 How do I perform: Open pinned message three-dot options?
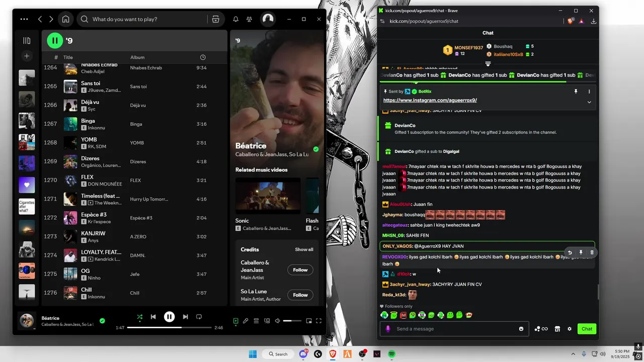(589, 92)
